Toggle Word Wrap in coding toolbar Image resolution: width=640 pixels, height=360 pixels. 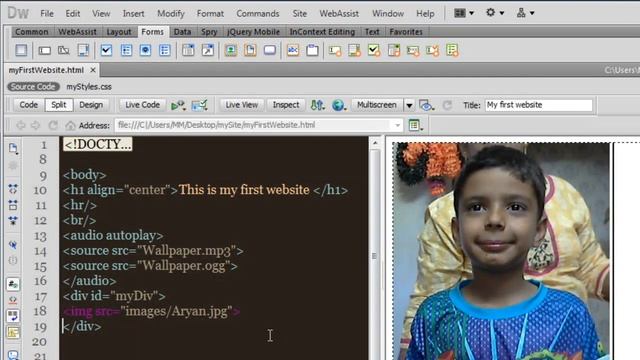point(13,316)
